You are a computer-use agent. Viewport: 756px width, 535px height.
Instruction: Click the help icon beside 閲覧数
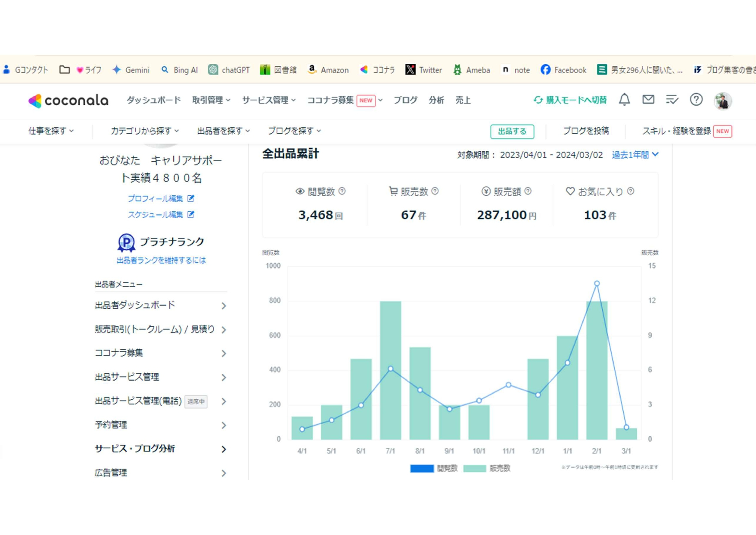tap(342, 191)
